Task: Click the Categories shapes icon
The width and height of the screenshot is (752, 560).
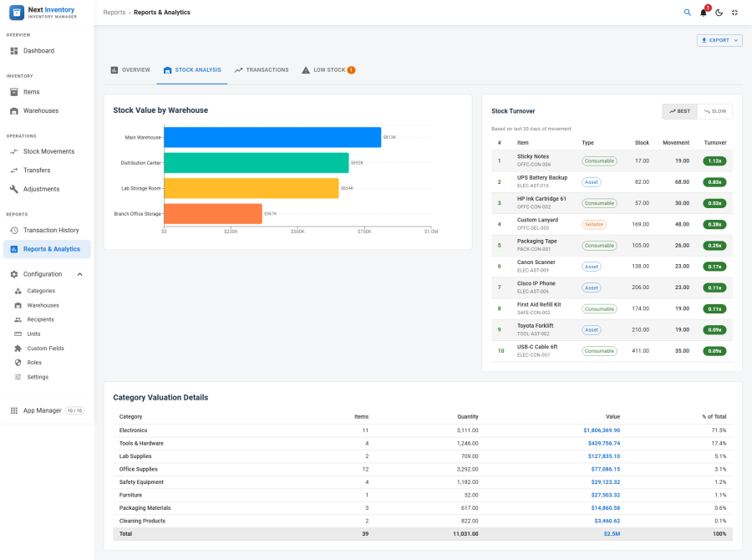Action: (18, 291)
